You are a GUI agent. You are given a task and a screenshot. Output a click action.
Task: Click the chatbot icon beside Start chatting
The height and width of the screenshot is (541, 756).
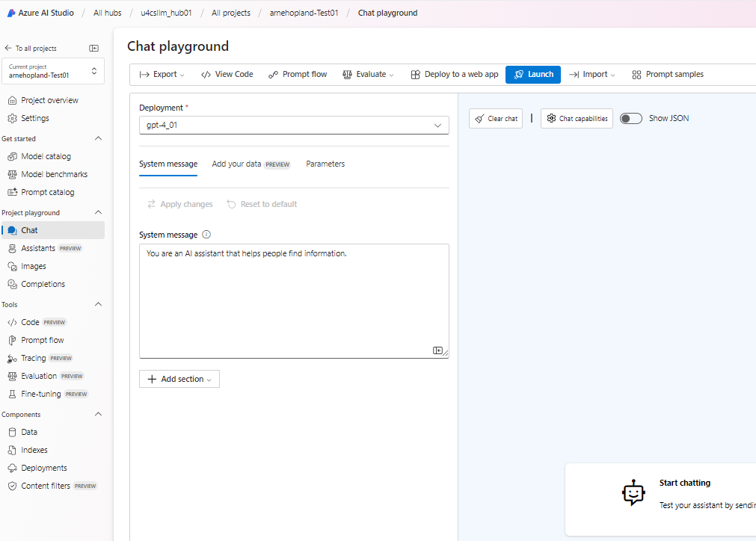pos(633,493)
